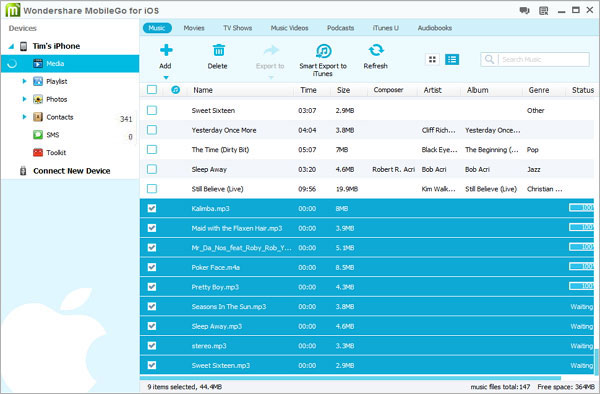
Task: Sort by the Album column header
Action: [x=478, y=90]
